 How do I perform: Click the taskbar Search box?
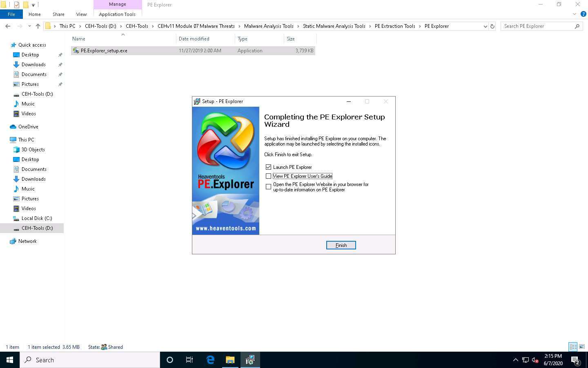coord(90,360)
